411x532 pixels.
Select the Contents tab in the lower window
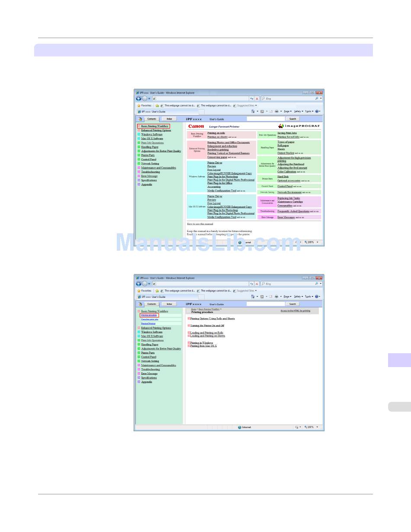point(151,304)
